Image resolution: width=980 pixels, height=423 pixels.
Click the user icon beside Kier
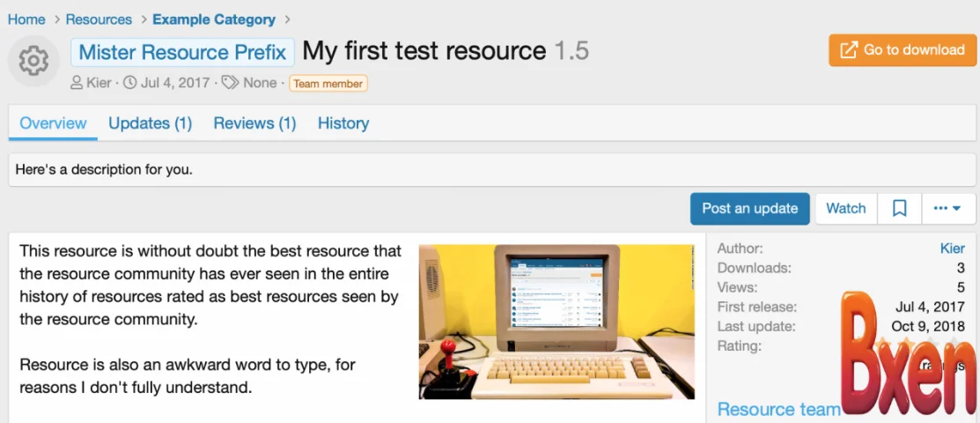point(77,83)
